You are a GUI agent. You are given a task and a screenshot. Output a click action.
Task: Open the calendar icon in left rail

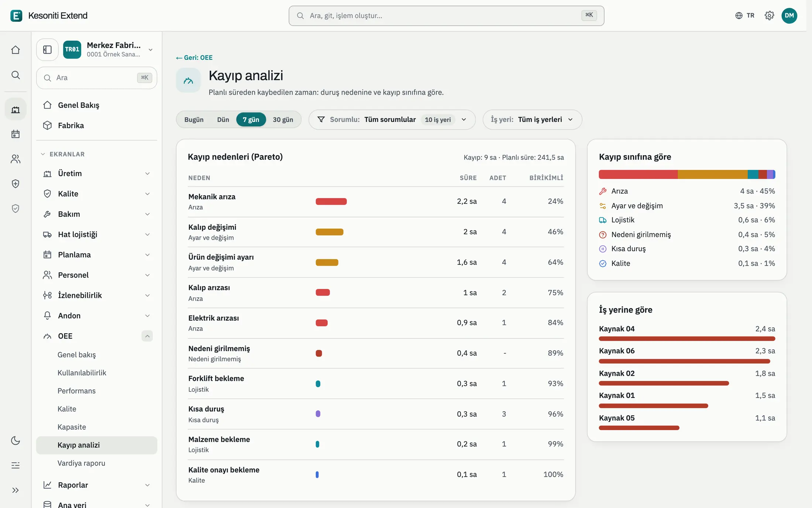pos(16,134)
